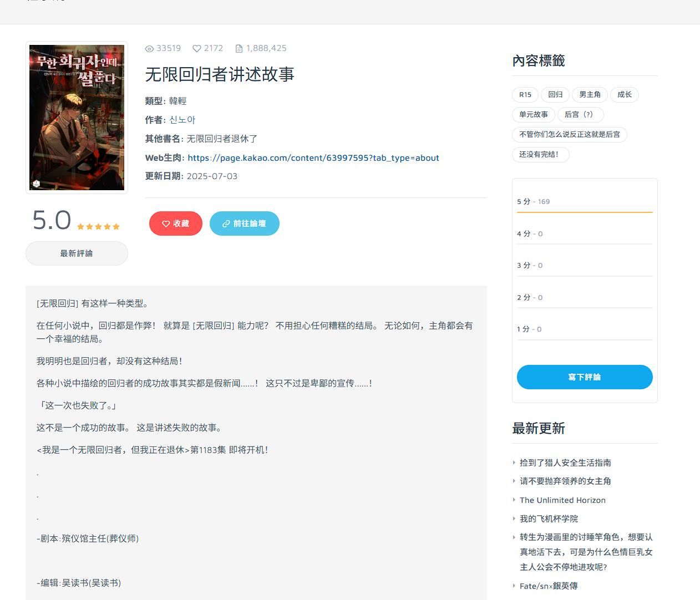Click the arrow marker before 捡到了猎人安全生活指南
The width and height of the screenshot is (700, 600).
(x=515, y=462)
